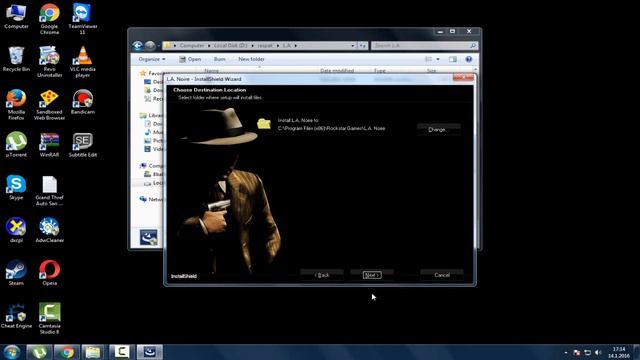Click Open in the Explorer toolbar
This screenshot has width=640, height=360.
(x=190, y=59)
